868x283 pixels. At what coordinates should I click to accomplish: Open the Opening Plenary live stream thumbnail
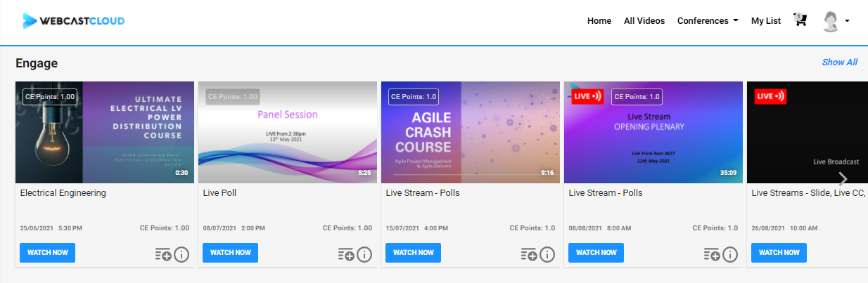[x=653, y=132]
